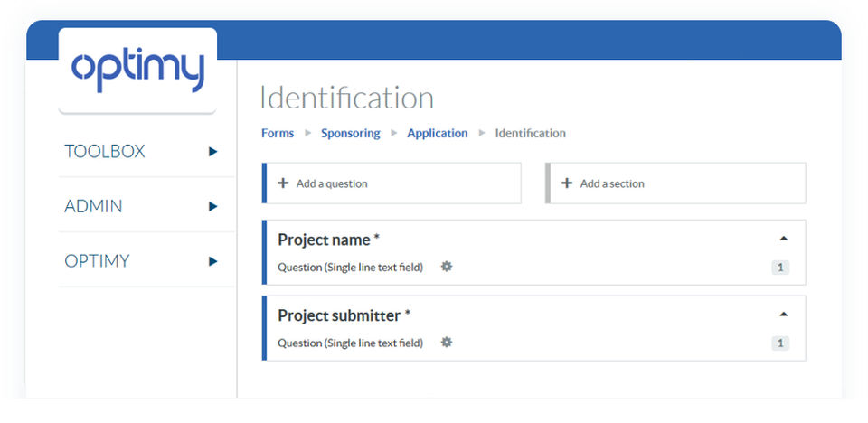Click the number 1 badge on Project submitter
The height and width of the screenshot is (423, 868).
tap(780, 343)
